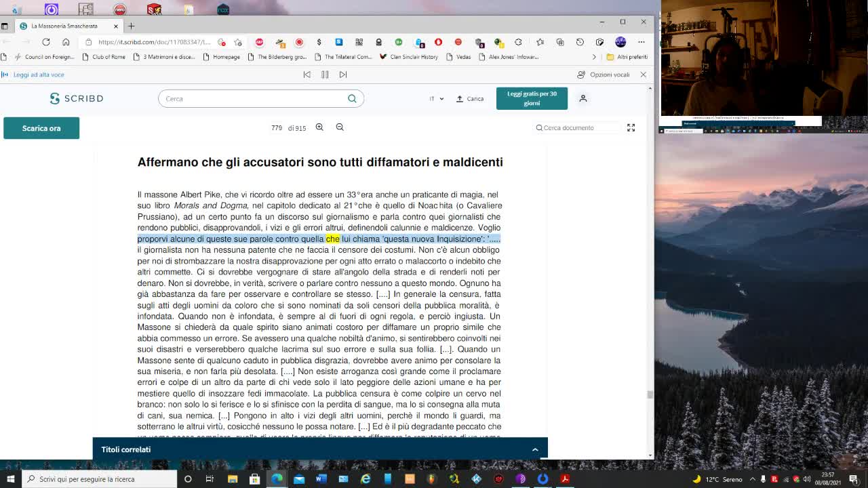The height and width of the screenshot is (488, 868).
Task: Open Windows Start menu
Action: pos(10,479)
